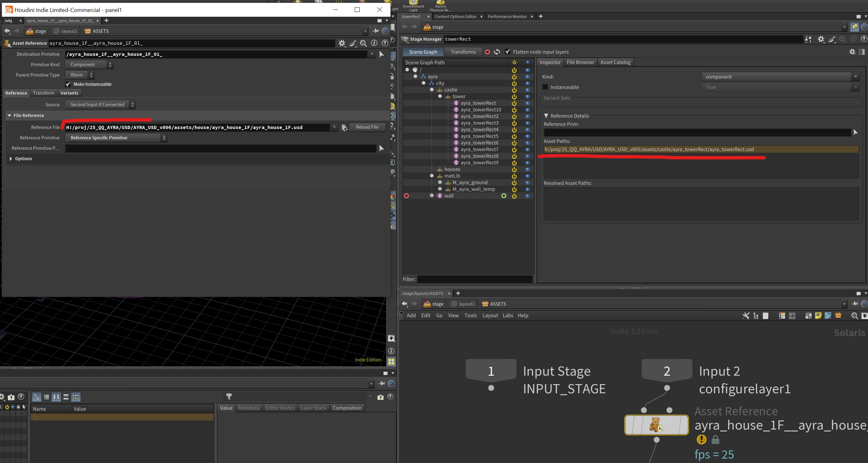Expand the wall prim in scene graph

point(432,196)
